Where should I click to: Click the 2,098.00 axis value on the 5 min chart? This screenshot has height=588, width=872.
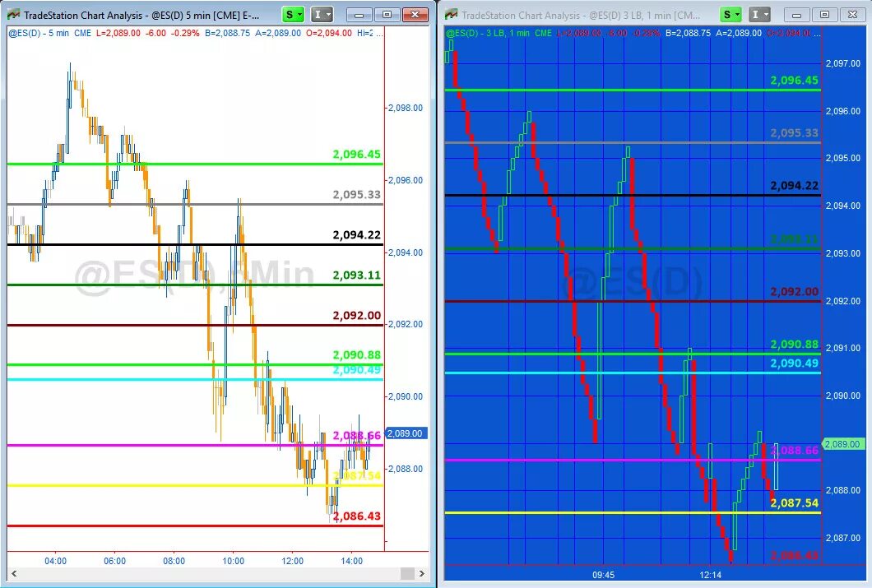(x=406, y=108)
